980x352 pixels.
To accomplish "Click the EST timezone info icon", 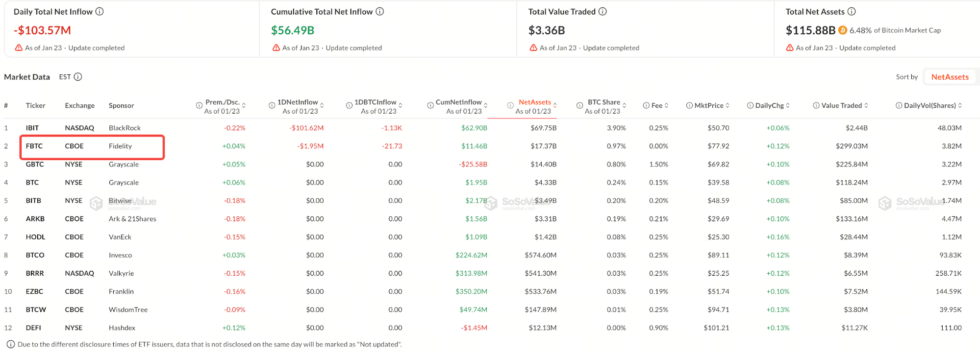I will 78,77.
